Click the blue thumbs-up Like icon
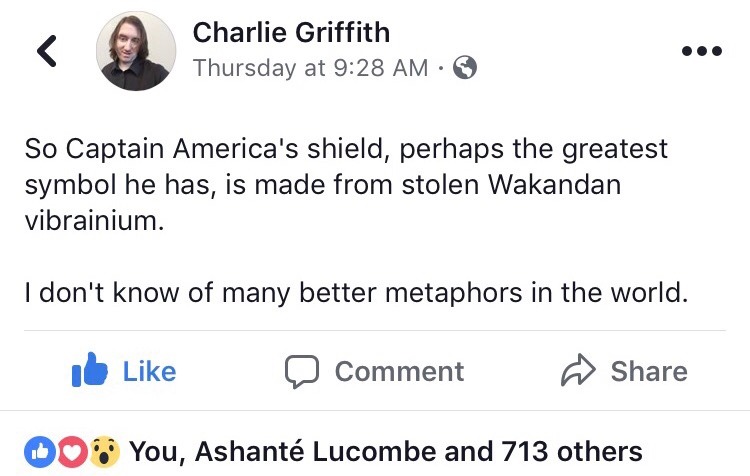 (90, 371)
